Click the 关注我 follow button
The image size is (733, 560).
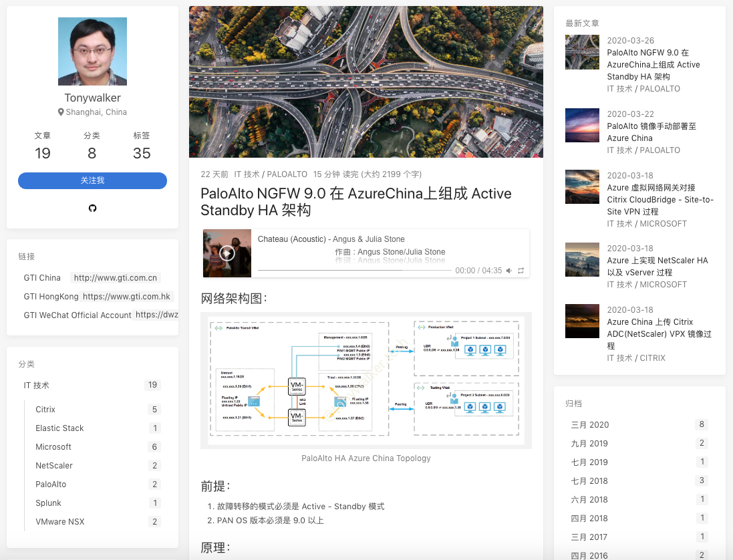92,180
